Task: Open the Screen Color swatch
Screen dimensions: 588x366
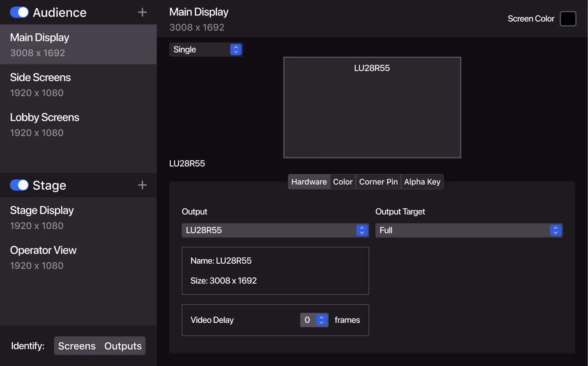Action: 568,19
